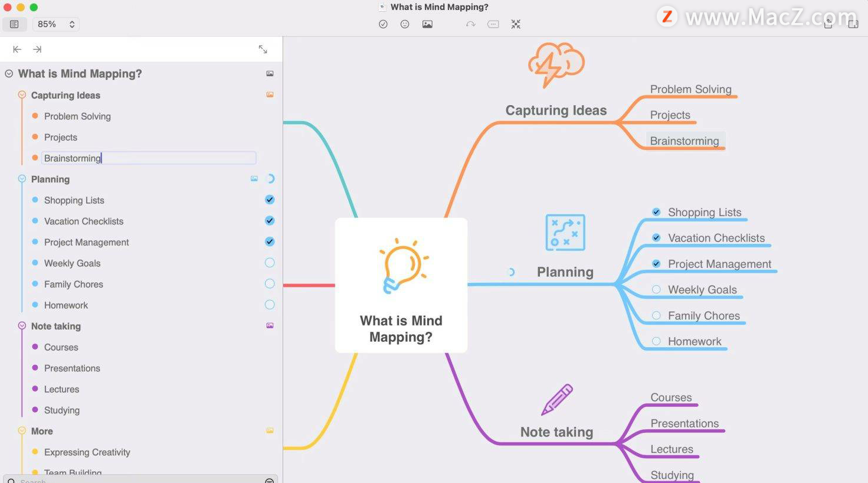Viewport: 868px width, 483px height.
Task: Click the outdent arrow in outline
Action: pos(17,50)
